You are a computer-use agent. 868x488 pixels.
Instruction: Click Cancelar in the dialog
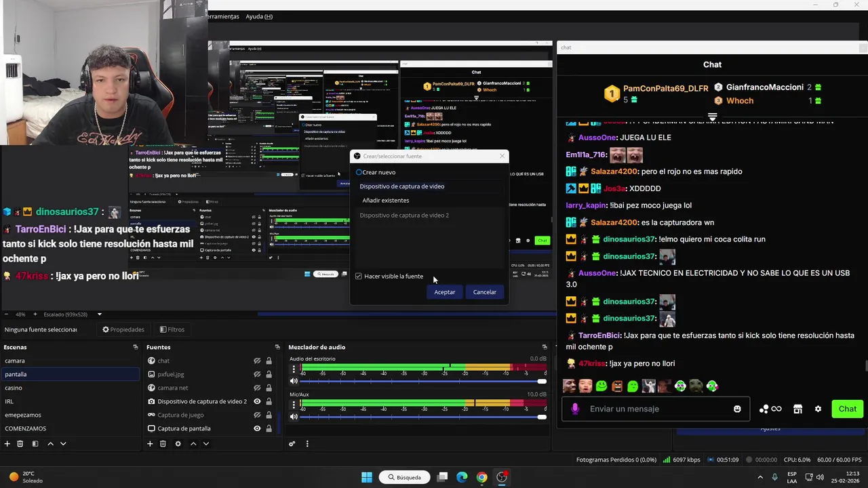(485, 292)
